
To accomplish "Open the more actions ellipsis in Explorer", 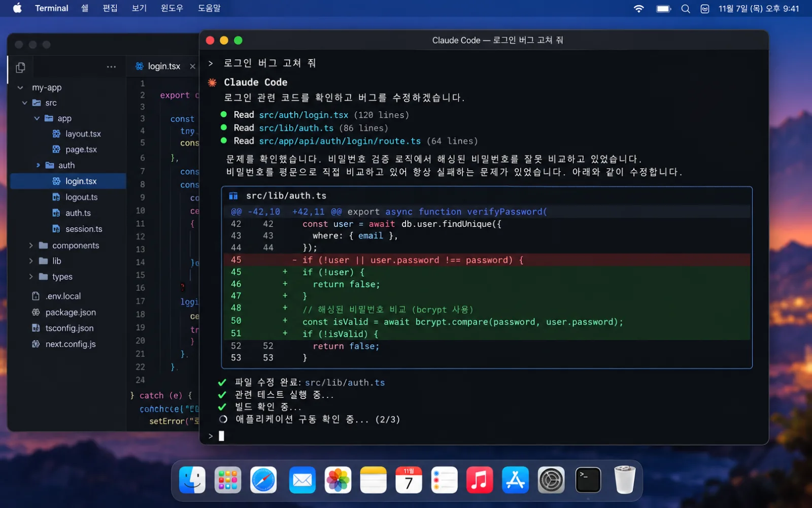I will click(x=111, y=67).
